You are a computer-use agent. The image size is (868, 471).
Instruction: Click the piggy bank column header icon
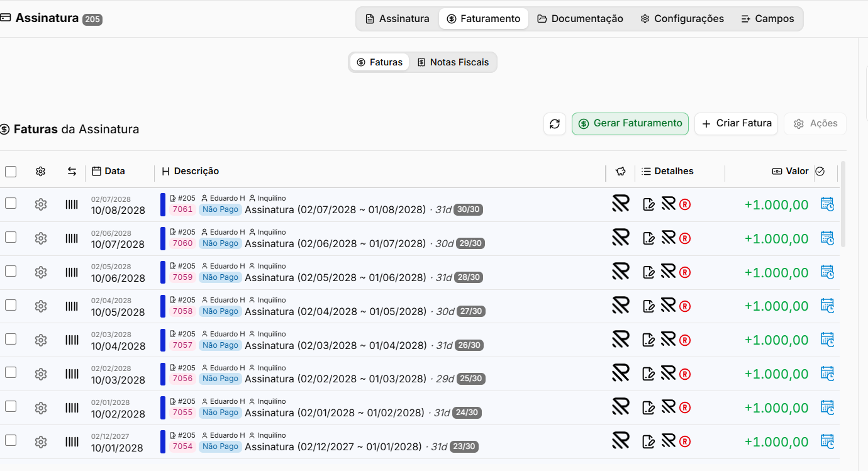[x=621, y=171]
